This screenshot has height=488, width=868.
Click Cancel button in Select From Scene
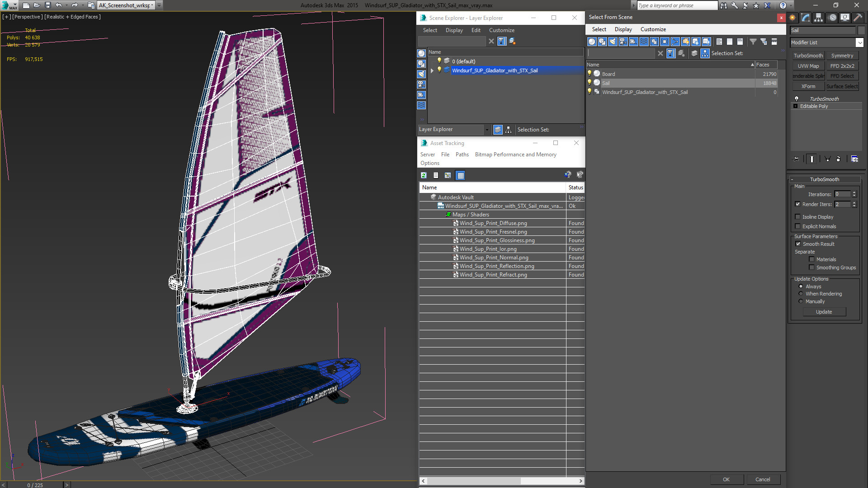click(x=763, y=479)
